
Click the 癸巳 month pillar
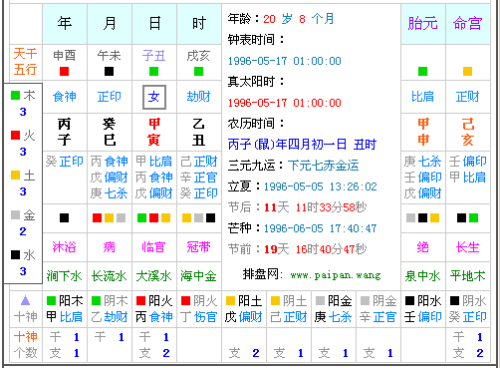click(x=109, y=132)
